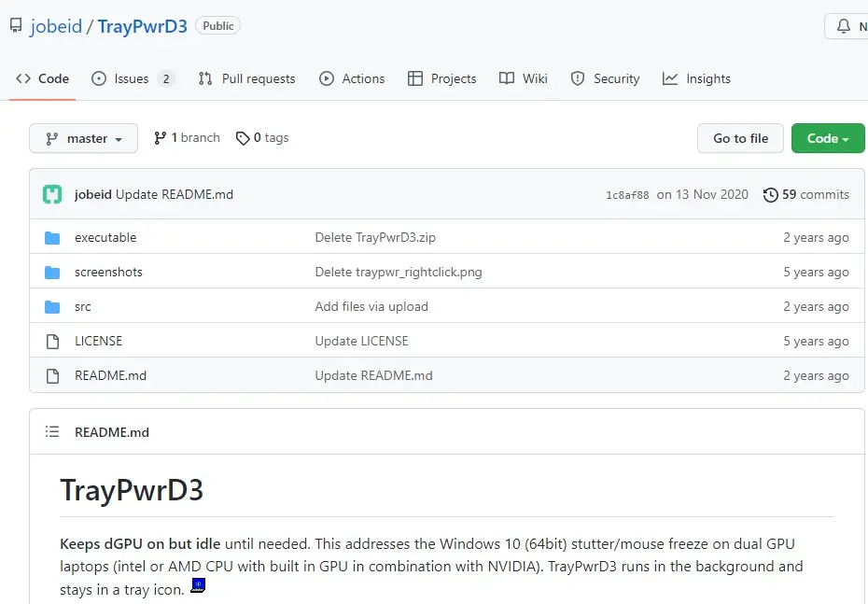Click the Insights graph icon

tap(670, 78)
